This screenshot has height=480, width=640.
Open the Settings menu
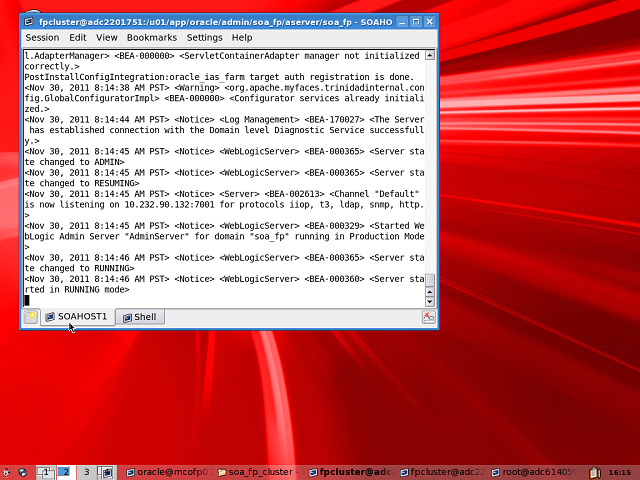click(x=204, y=38)
